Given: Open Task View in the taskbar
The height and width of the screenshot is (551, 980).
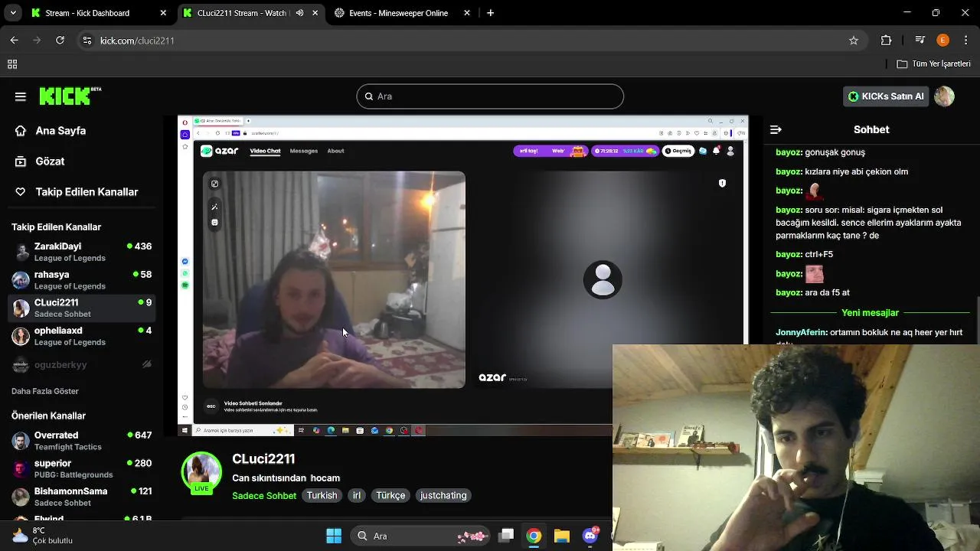Looking at the screenshot, I should (506, 536).
